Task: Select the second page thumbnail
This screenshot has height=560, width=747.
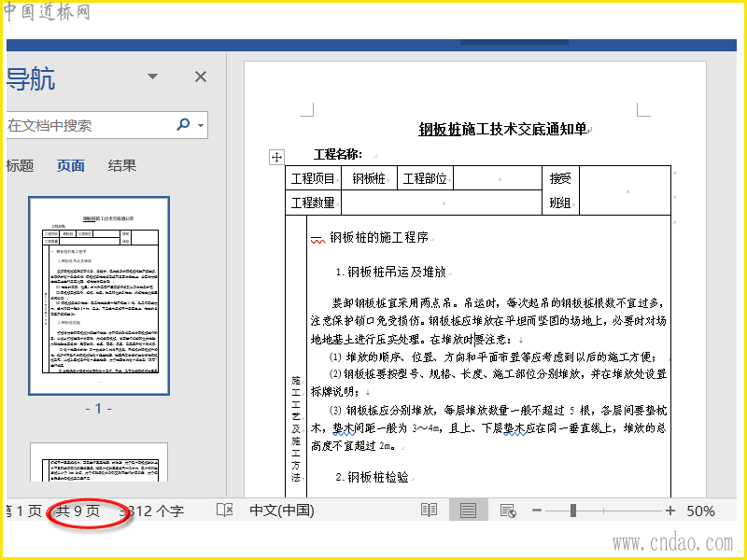Action: (99, 462)
